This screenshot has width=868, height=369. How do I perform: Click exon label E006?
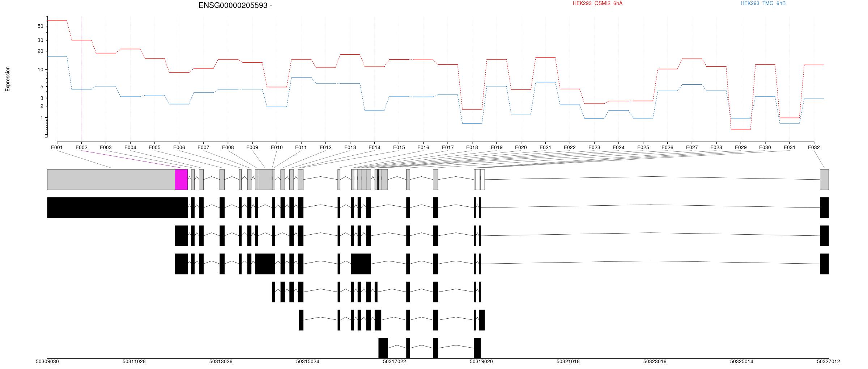tap(179, 147)
